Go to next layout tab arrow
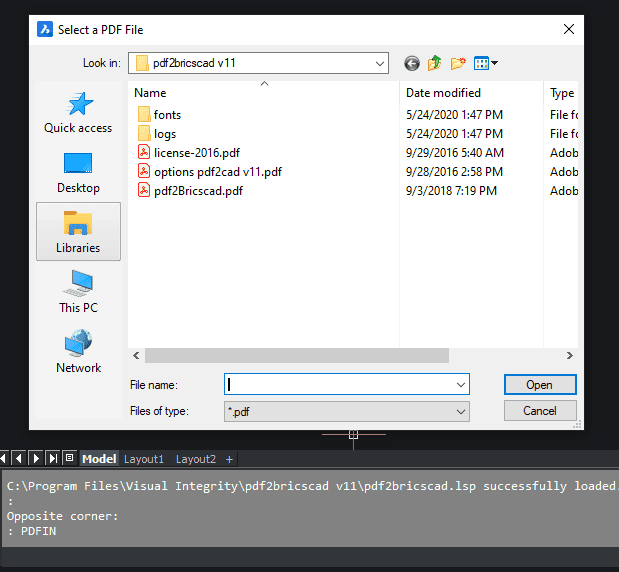 [x=36, y=458]
